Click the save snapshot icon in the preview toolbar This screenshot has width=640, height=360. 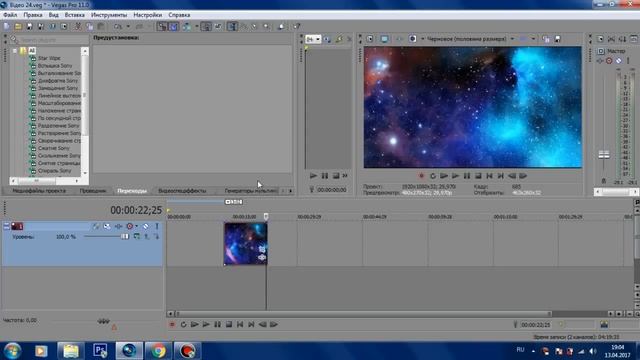point(558,39)
